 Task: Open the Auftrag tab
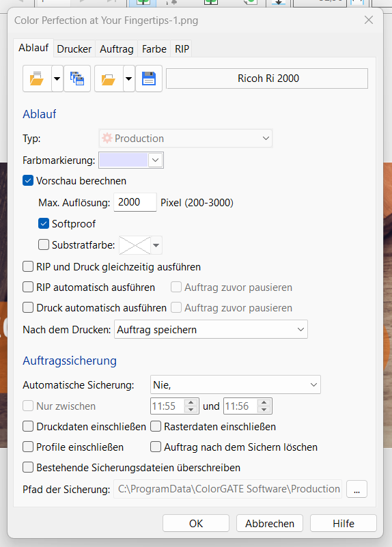pyautogui.click(x=117, y=49)
